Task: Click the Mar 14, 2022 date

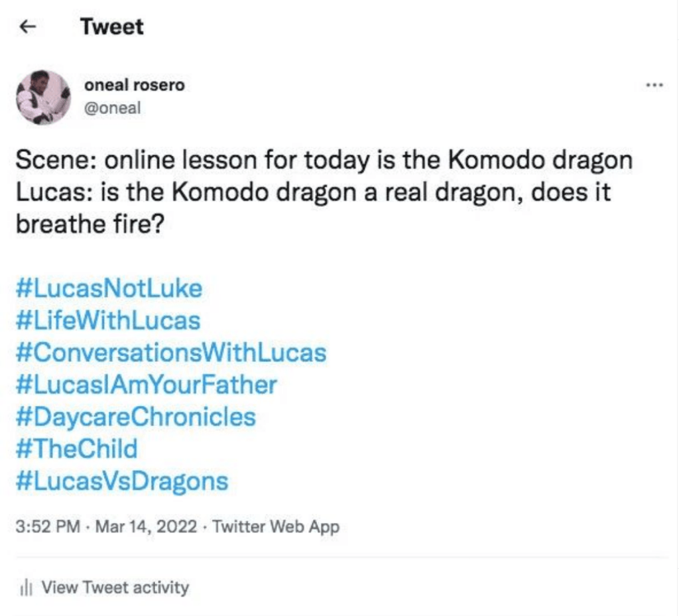Action: click(146, 527)
